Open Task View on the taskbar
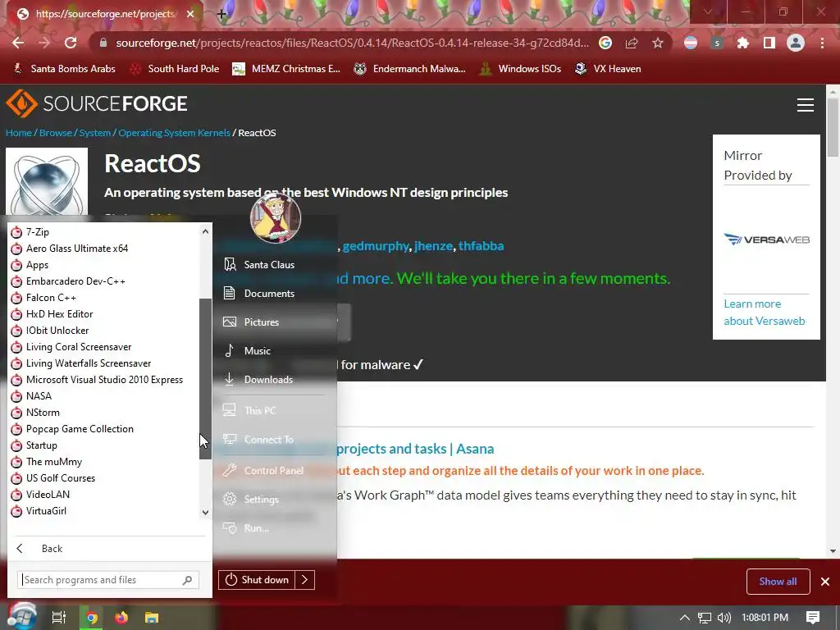This screenshot has height=630, width=840. click(59, 618)
